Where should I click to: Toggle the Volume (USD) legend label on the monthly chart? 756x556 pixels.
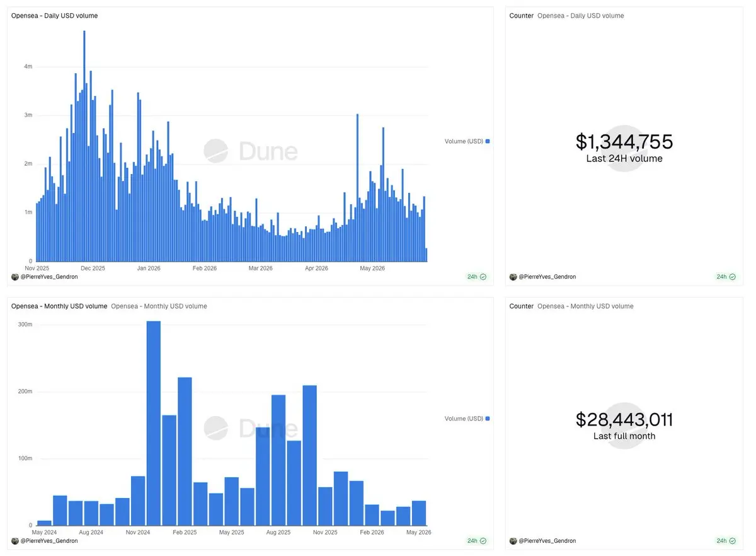464,419
